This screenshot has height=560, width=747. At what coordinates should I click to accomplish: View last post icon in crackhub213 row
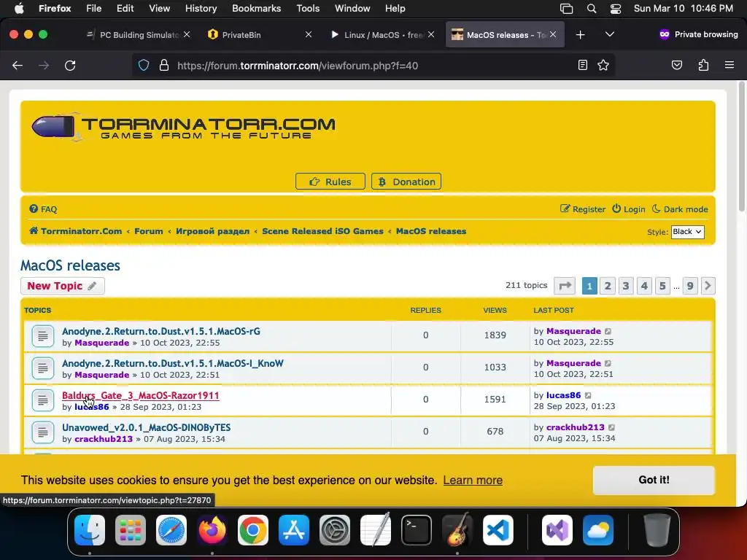612,427
